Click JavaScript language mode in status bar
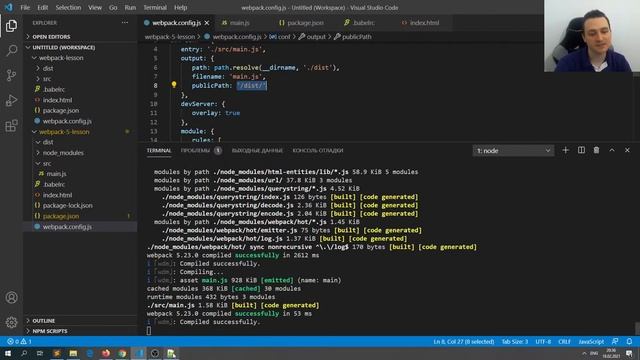Screen dimensions: 640x360 591,342
